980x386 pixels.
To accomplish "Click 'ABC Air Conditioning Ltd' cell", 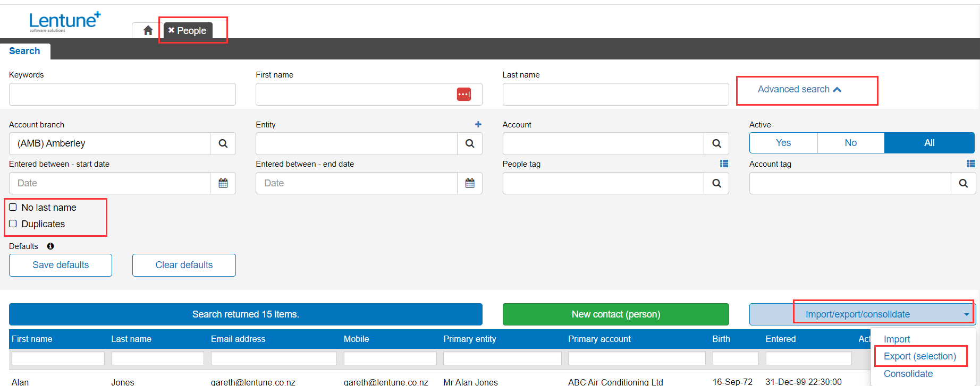I will point(615,382).
